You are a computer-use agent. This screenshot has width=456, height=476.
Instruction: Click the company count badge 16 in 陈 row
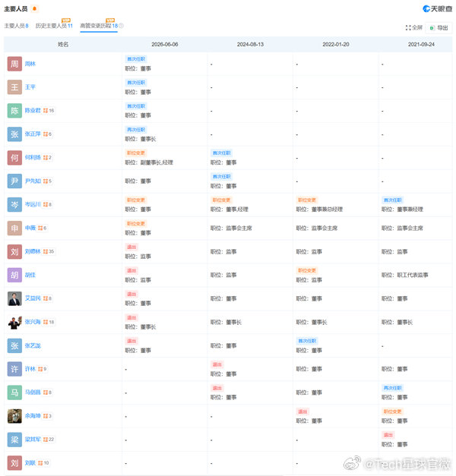(49, 111)
